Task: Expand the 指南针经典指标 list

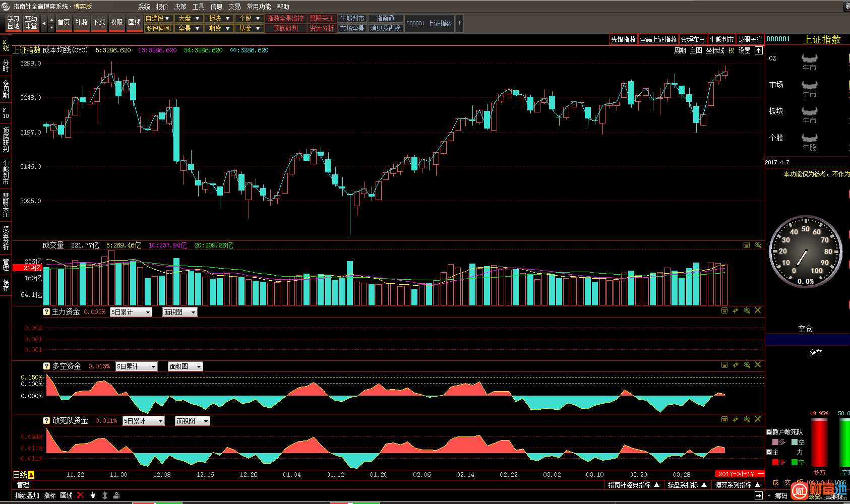Action: pos(634,485)
